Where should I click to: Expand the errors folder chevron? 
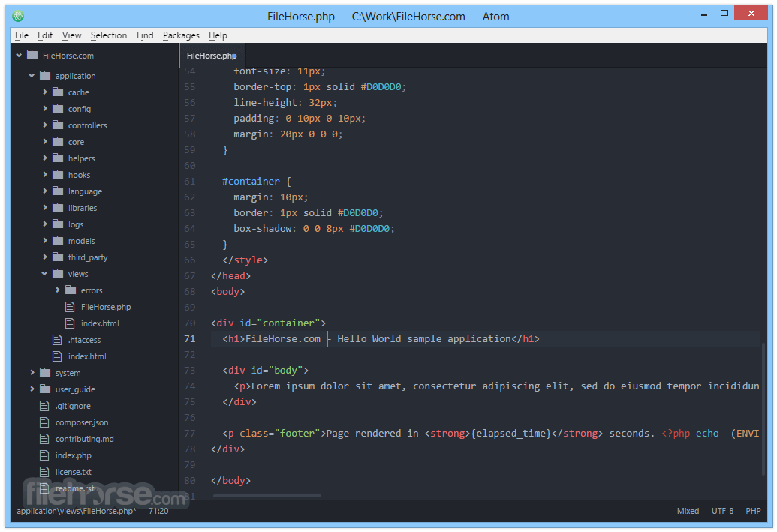(58, 290)
